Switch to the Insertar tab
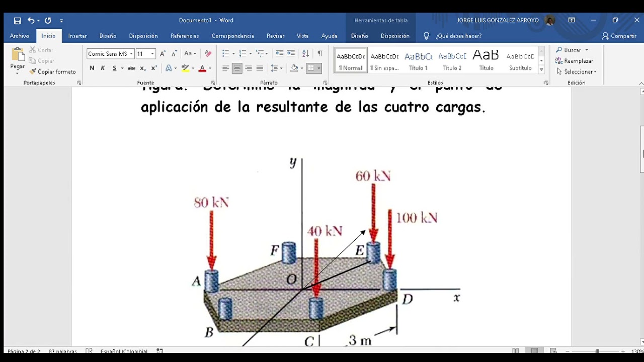The width and height of the screenshot is (644, 362). tap(77, 36)
